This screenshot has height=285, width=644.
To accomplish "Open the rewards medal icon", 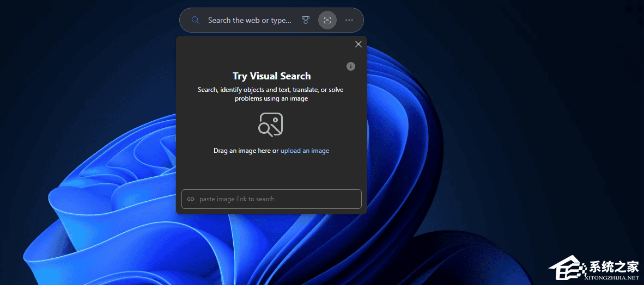I will tap(306, 20).
